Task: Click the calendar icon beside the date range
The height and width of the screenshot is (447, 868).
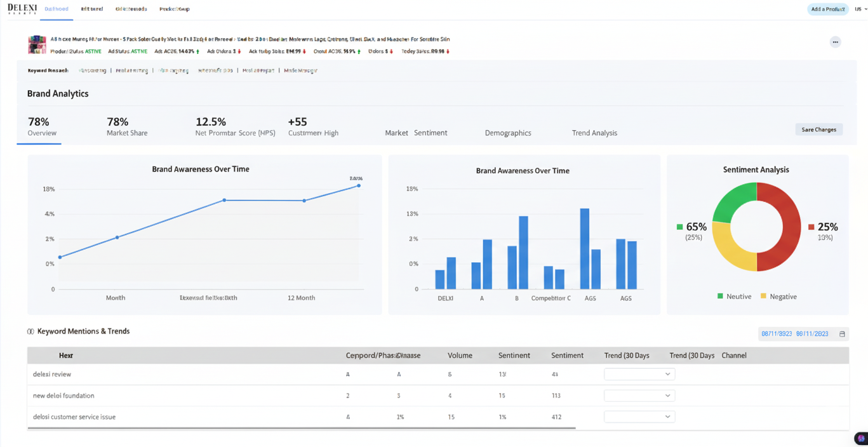Action: coord(842,334)
